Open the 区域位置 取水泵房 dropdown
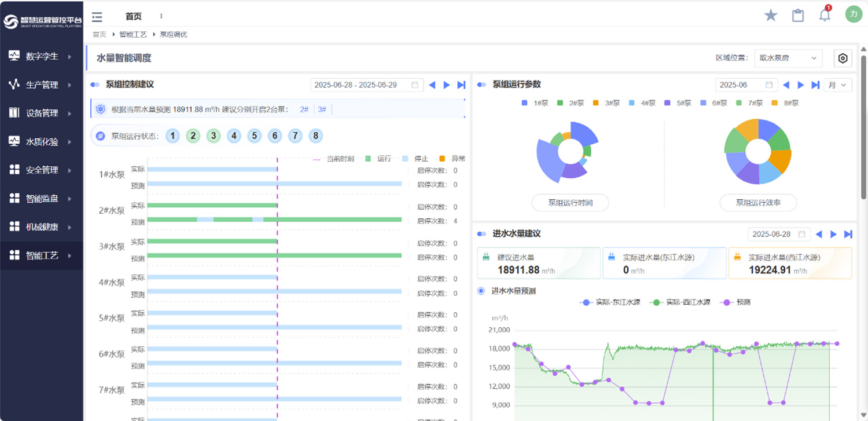 [788, 58]
